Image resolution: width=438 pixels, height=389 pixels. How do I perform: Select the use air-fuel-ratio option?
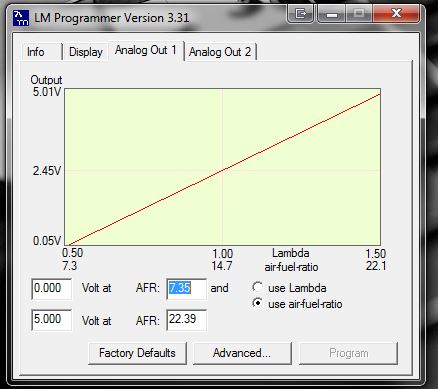[x=298, y=304]
